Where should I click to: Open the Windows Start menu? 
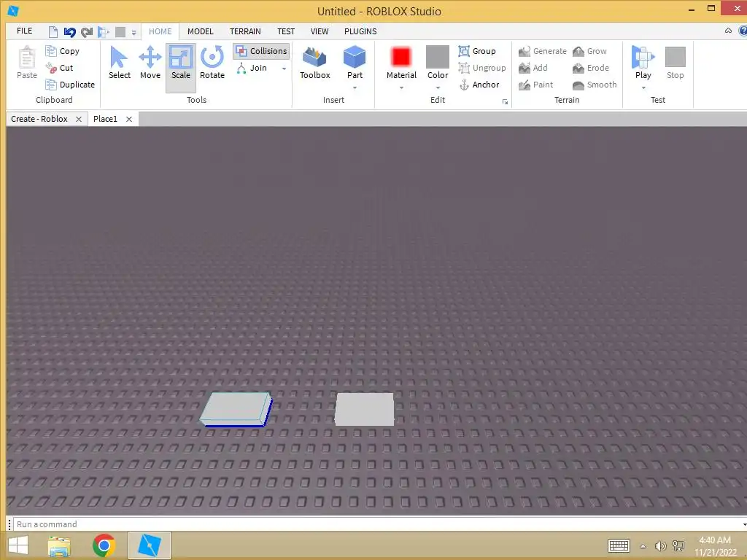pos(18,545)
